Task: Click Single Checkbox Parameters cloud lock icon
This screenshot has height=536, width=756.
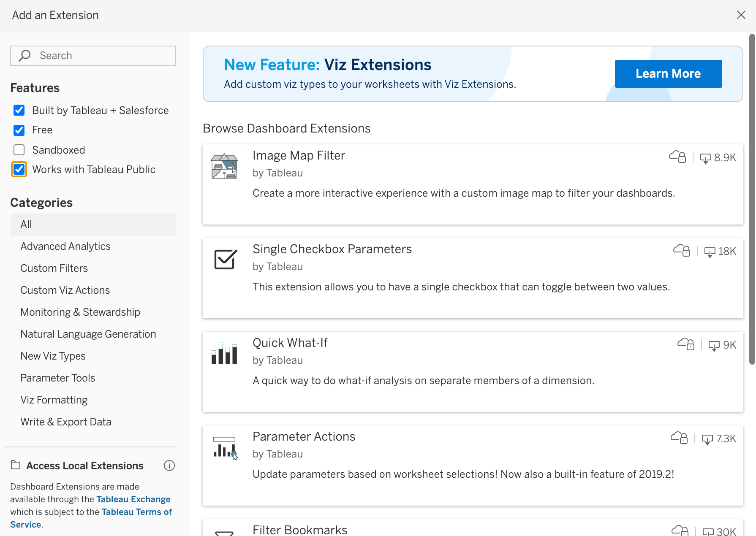Action: point(682,251)
